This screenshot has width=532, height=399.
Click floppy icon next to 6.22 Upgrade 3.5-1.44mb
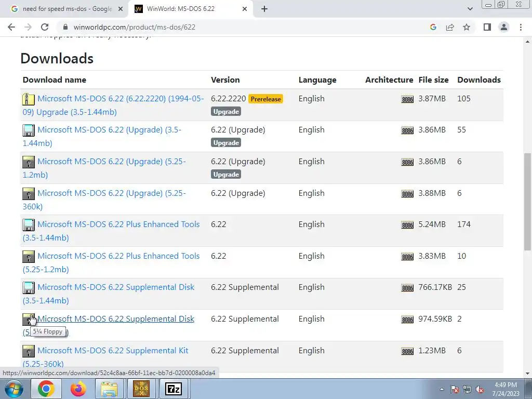29,130
